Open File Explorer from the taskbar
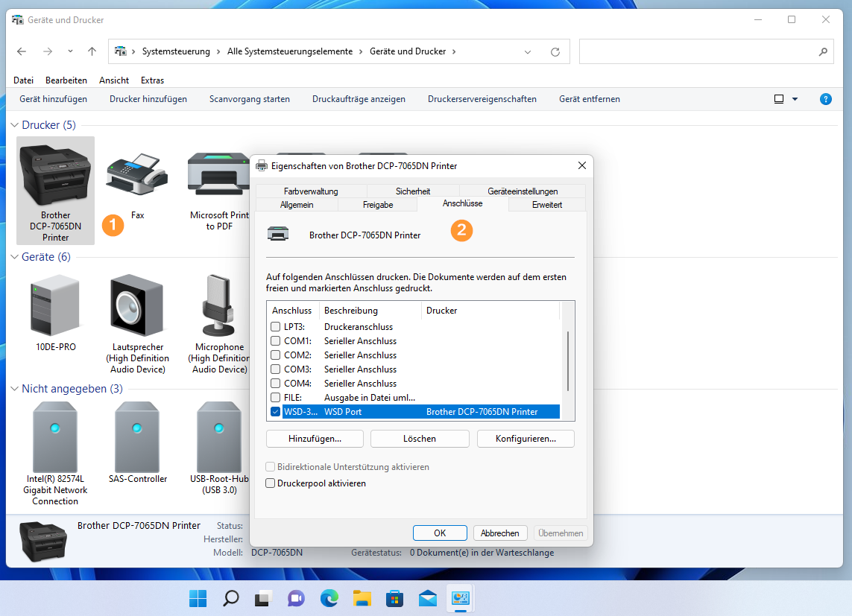The image size is (852, 616). pyautogui.click(x=362, y=599)
